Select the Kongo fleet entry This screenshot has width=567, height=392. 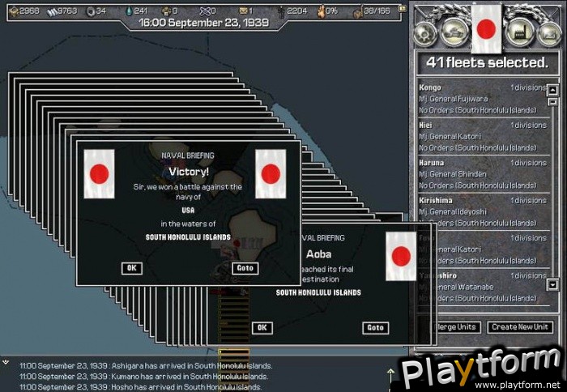pos(483,99)
